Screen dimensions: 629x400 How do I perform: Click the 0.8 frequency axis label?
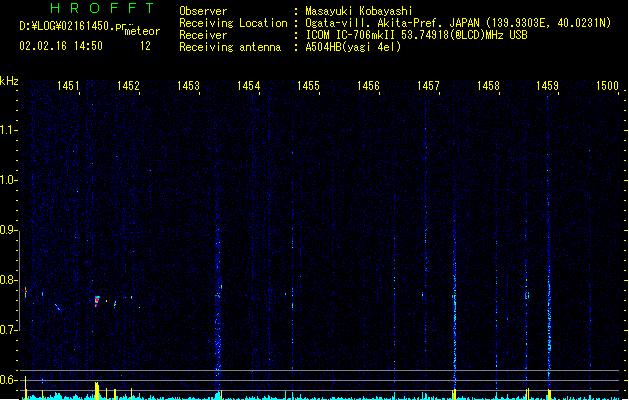[8, 280]
